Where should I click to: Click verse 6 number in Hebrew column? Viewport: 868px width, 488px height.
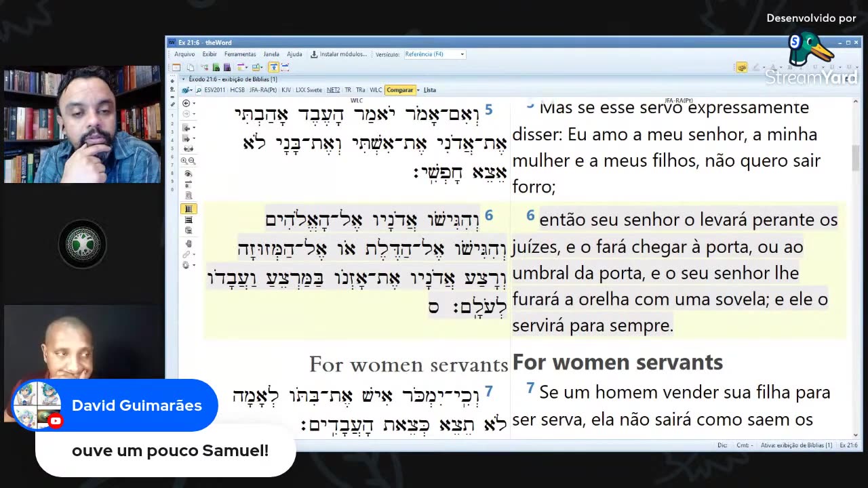(x=489, y=216)
